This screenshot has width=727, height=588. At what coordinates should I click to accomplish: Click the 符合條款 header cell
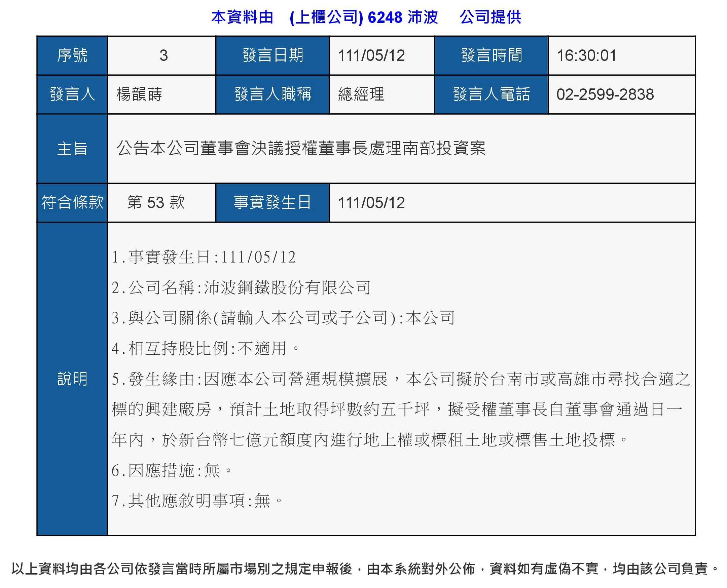pyautogui.click(x=72, y=203)
